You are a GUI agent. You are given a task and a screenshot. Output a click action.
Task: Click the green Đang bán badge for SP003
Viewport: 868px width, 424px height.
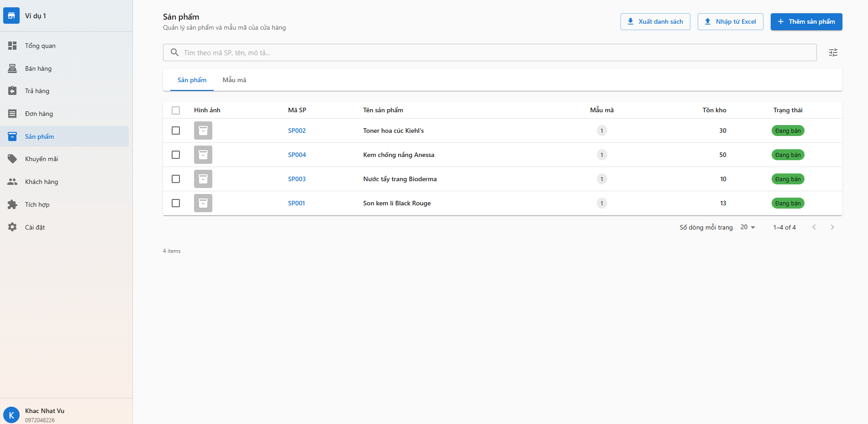coord(788,179)
